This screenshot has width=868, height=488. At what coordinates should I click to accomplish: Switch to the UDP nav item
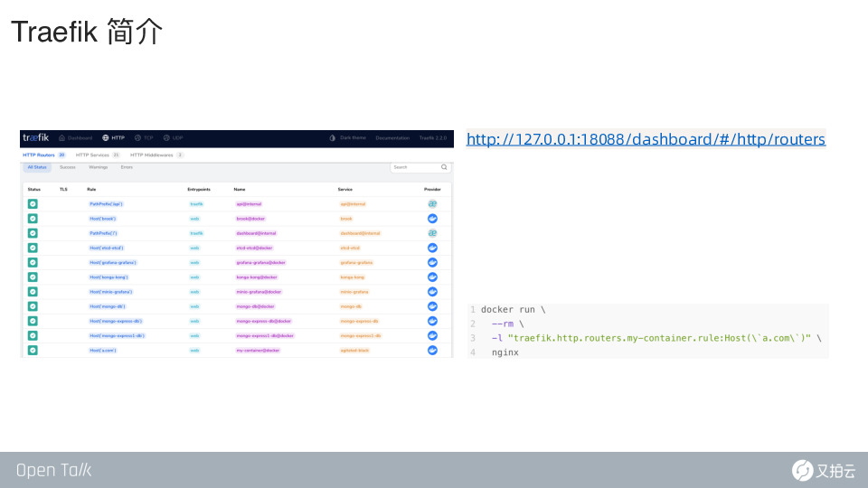pos(173,137)
